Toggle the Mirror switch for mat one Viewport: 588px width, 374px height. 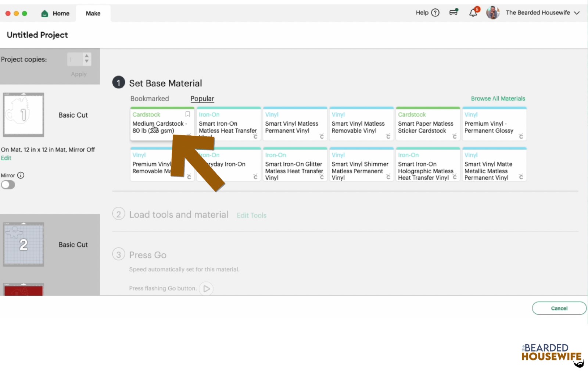point(8,185)
